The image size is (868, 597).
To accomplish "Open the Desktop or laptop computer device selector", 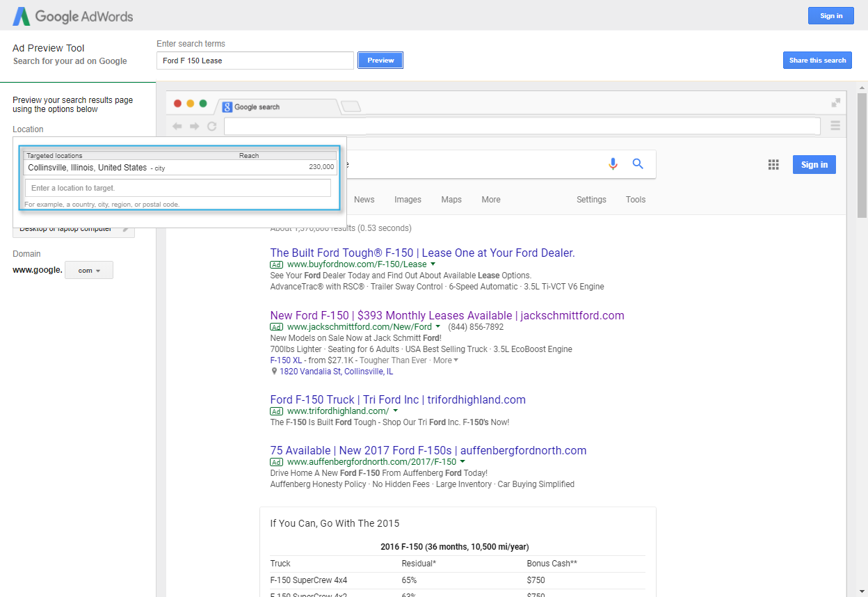I will [73, 228].
